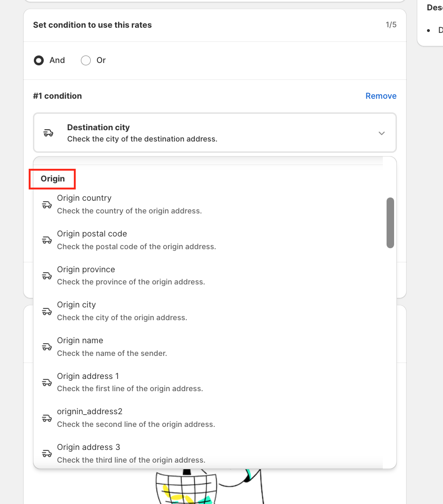Click truck icon beside Origin postal code
The image size is (443, 504).
click(x=47, y=240)
